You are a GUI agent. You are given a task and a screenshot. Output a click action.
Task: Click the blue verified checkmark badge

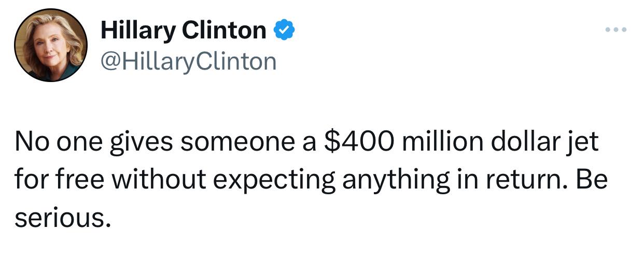click(x=284, y=31)
